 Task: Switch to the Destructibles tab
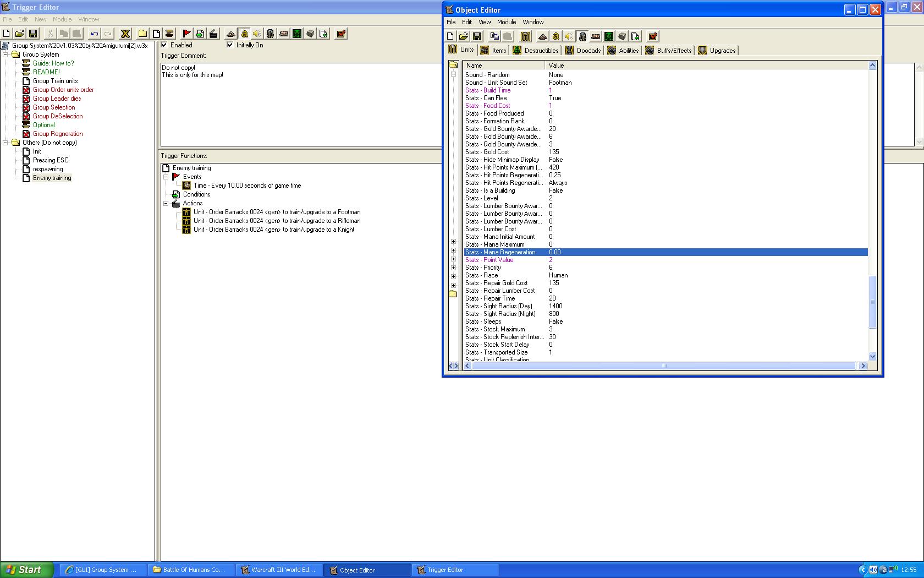(x=536, y=50)
